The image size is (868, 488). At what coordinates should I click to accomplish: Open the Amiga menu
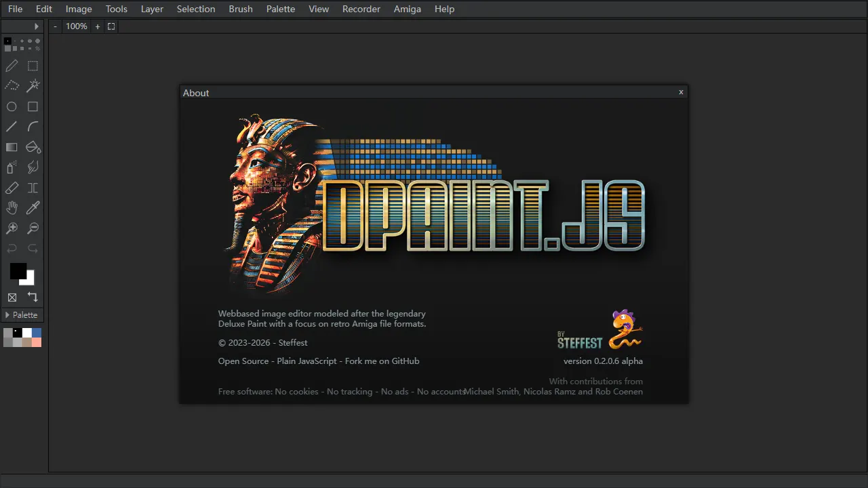coord(408,9)
